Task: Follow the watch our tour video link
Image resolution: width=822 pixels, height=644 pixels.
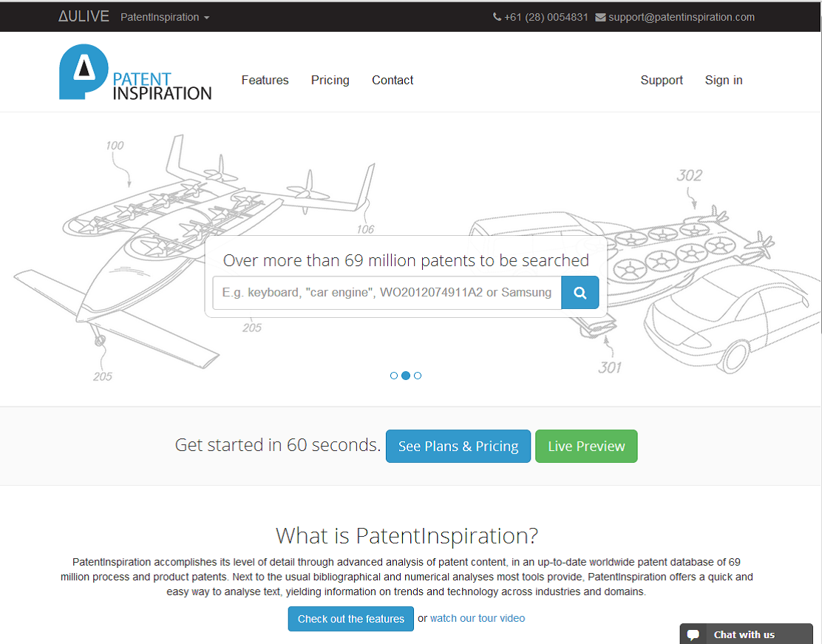Action: (478, 618)
